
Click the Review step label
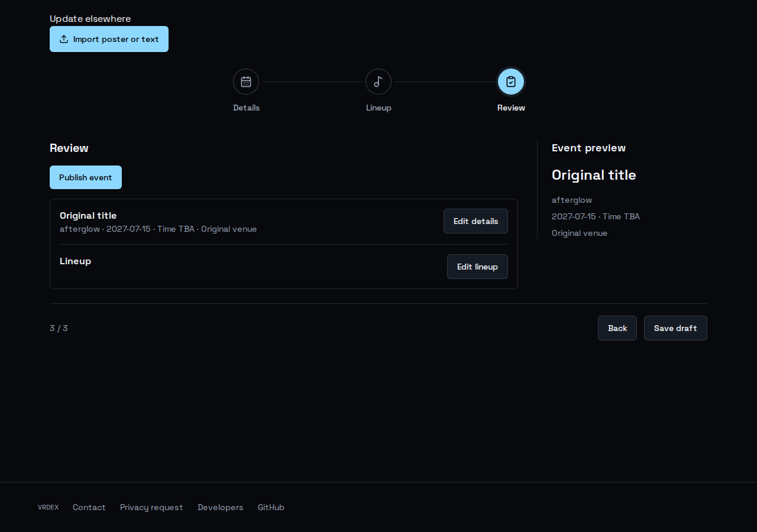tap(511, 108)
